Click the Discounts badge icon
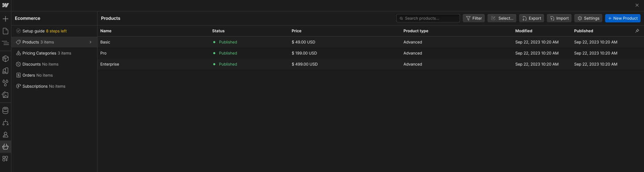Image resolution: width=644 pixels, height=172 pixels. pos(19,64)
